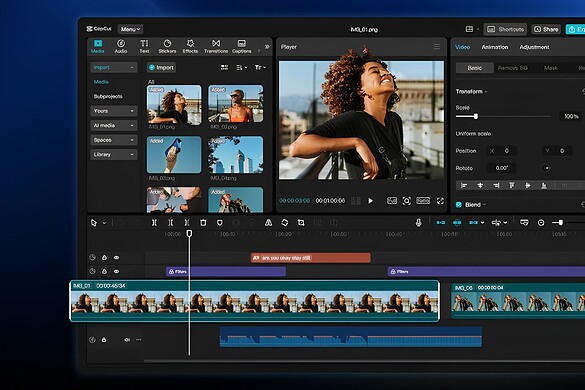Align vertical center icon
The height and width of the screenshot is (390, 585).
tap(528, 185)
